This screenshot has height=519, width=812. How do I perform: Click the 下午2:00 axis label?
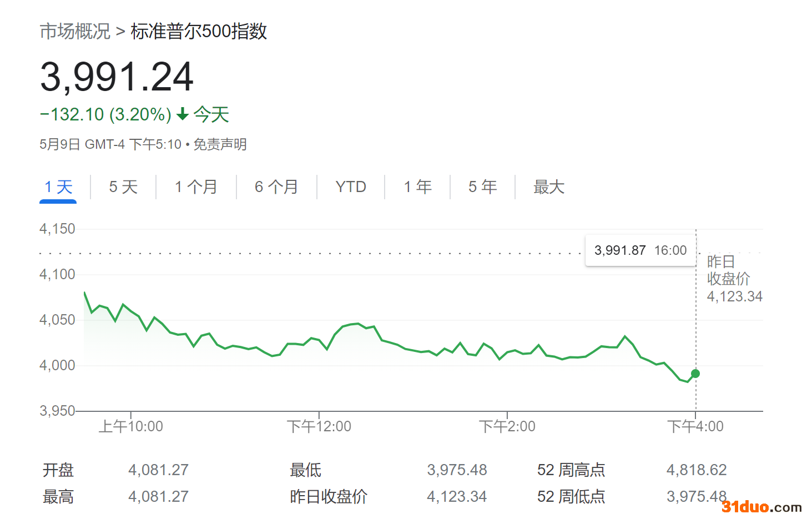pyautogui.click(x=507, y=426)
